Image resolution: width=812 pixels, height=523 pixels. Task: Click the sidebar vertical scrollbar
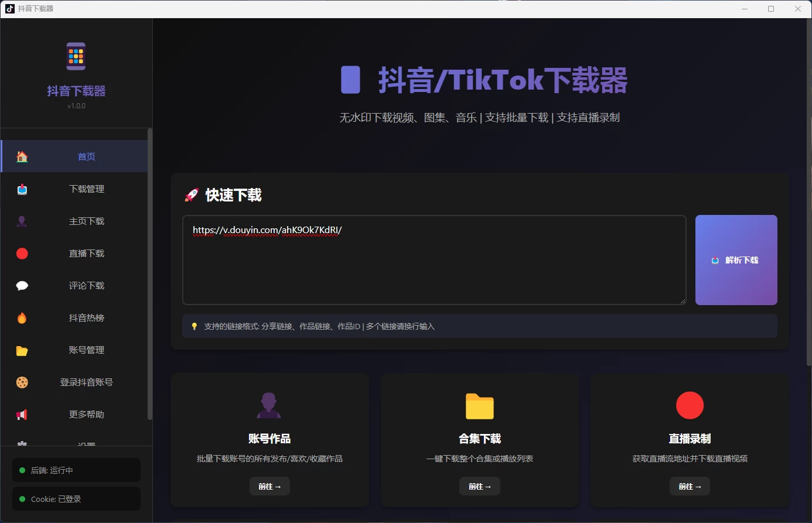(150, 274)
